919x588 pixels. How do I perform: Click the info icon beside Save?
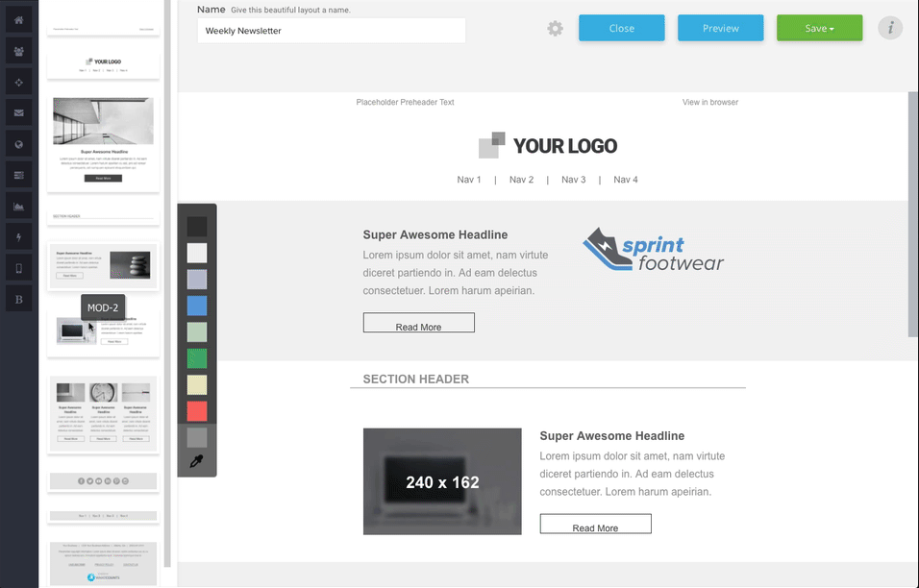tap(890, 28)
